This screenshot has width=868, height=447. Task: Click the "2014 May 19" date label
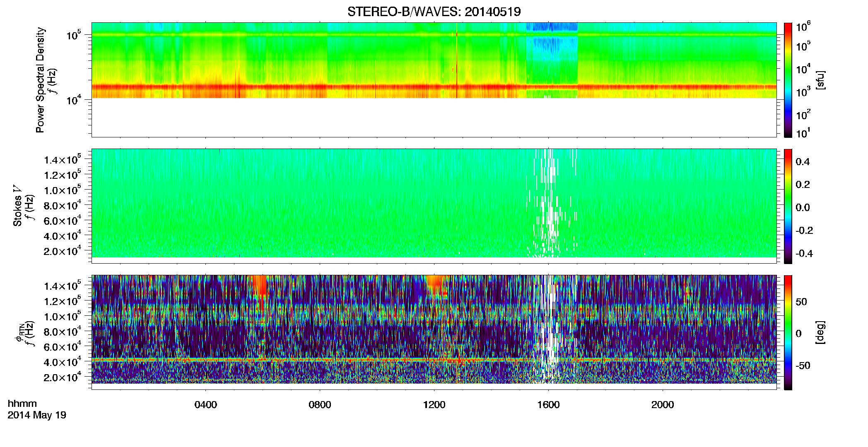[x=37, y=415]
